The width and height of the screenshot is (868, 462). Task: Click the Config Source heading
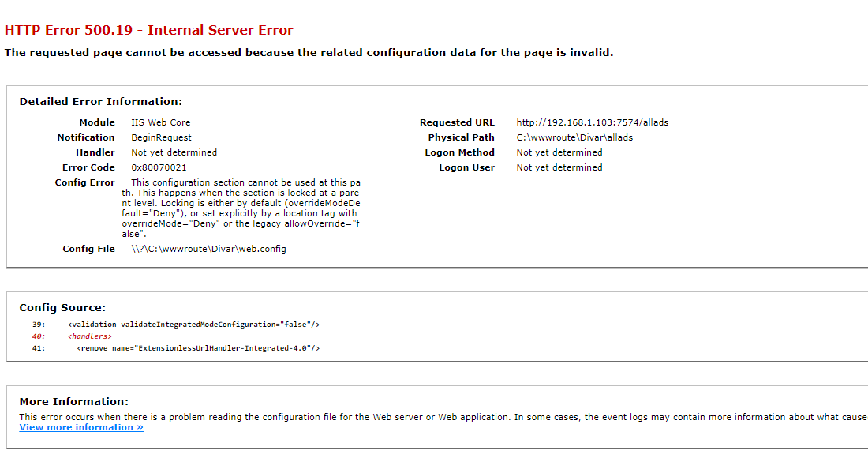click(x=62, y=307)
